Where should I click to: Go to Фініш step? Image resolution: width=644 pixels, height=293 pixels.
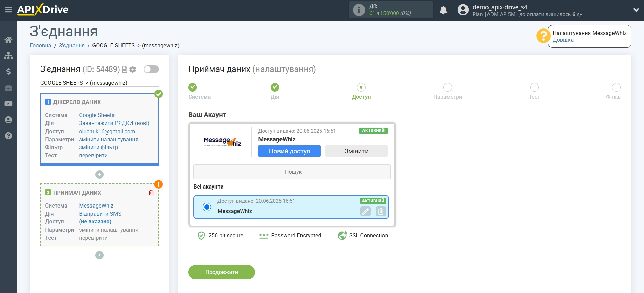click(x=616, y=87)
